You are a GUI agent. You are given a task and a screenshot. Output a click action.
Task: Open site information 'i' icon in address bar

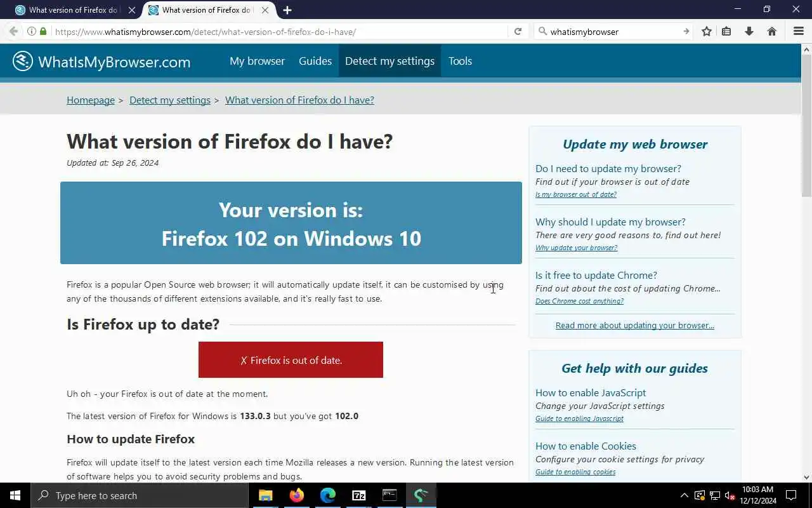coord(31,31)
